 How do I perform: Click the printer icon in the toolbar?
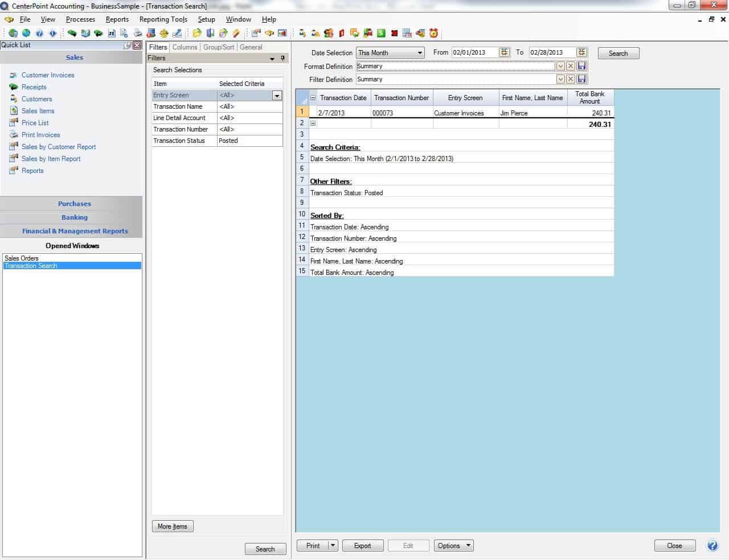pos(138,33)
